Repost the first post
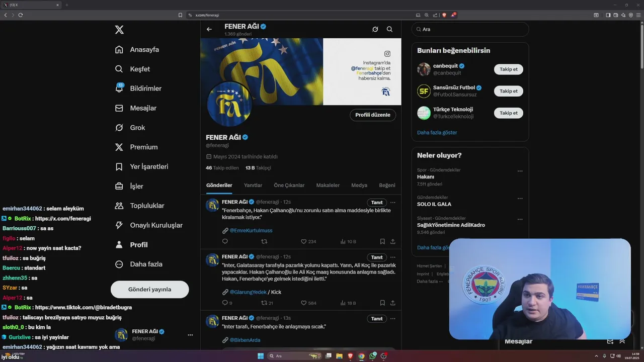This screenshot has height=362, width=644. click(264, 241)
